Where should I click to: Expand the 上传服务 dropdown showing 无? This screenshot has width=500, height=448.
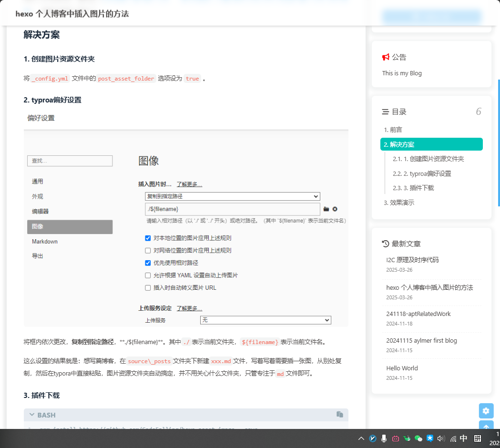click(x=265, y=320)
